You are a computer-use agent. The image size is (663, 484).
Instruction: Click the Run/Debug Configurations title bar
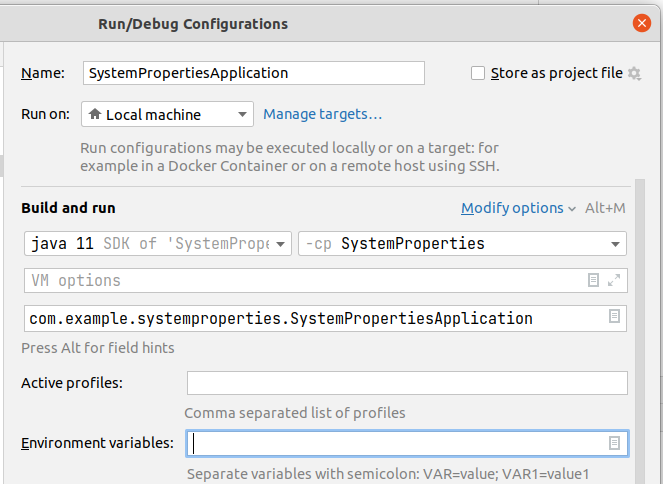300,23
